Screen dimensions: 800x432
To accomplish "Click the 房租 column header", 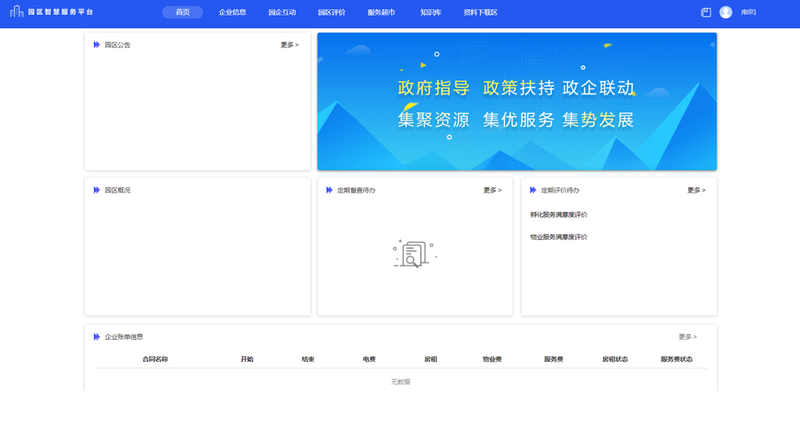I will 431,359.
